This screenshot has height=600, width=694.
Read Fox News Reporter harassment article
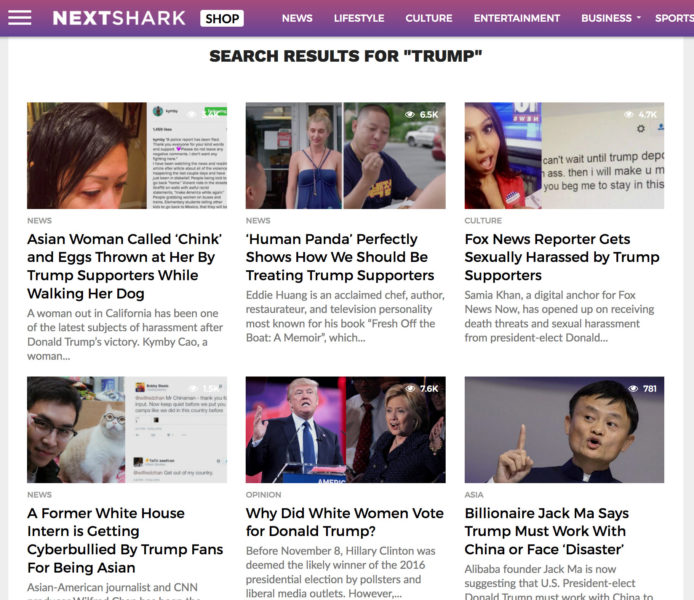(562, 257)
